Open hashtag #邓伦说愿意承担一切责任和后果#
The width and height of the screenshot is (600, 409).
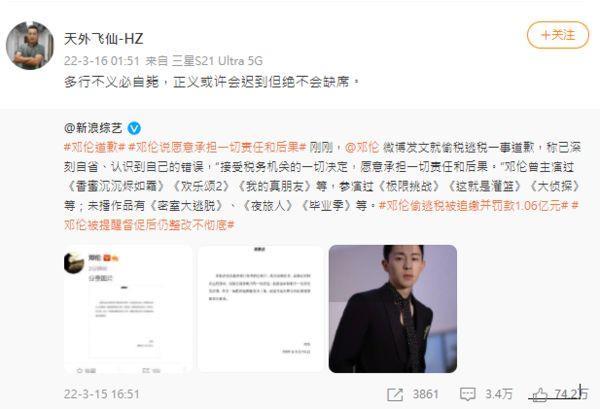[218, 147]
